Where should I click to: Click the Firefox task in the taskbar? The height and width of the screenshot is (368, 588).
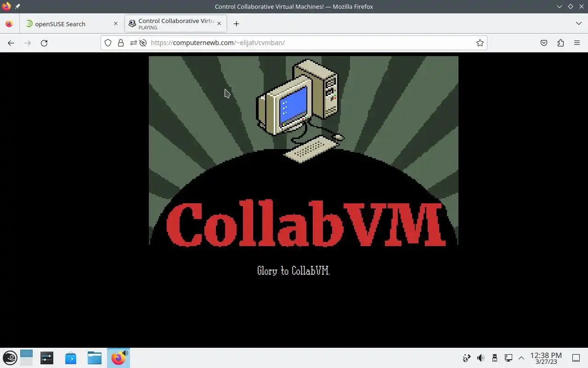pyautogui.click(x=119, y=358)
